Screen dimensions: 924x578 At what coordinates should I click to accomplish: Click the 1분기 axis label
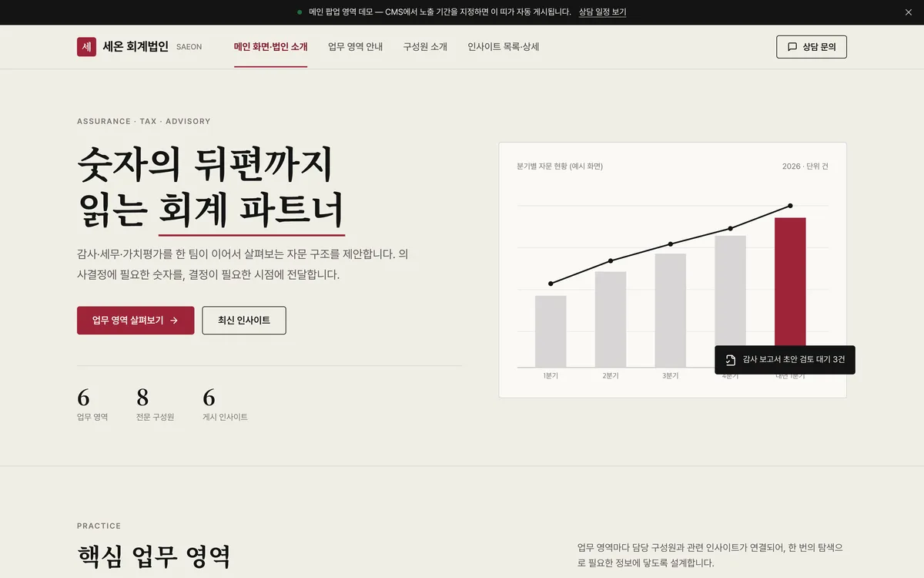(551, 376)
